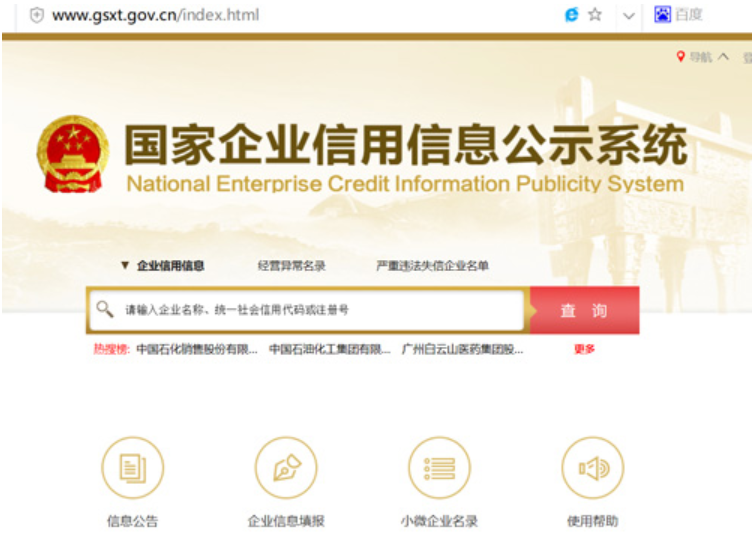Image resolution: width=752 pixels, height=554 pixels.
Task: Click the national emblem logo
Action: 72,154
